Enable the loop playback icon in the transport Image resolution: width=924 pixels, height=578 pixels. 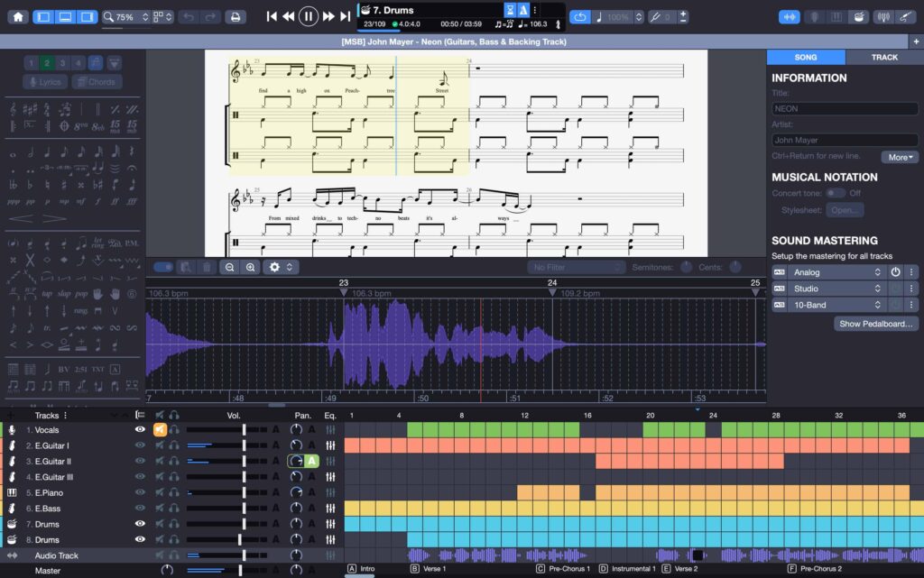(x=579, y=16)
